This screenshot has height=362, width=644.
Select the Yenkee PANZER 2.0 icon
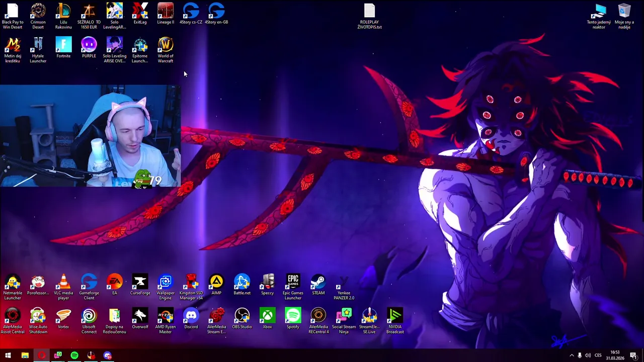click(x=344, y=287)
